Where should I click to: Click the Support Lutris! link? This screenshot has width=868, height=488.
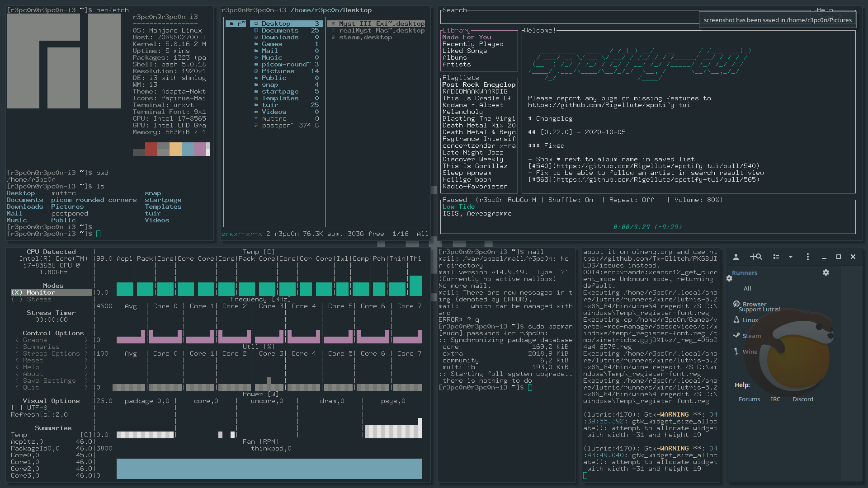click(759, 310)
